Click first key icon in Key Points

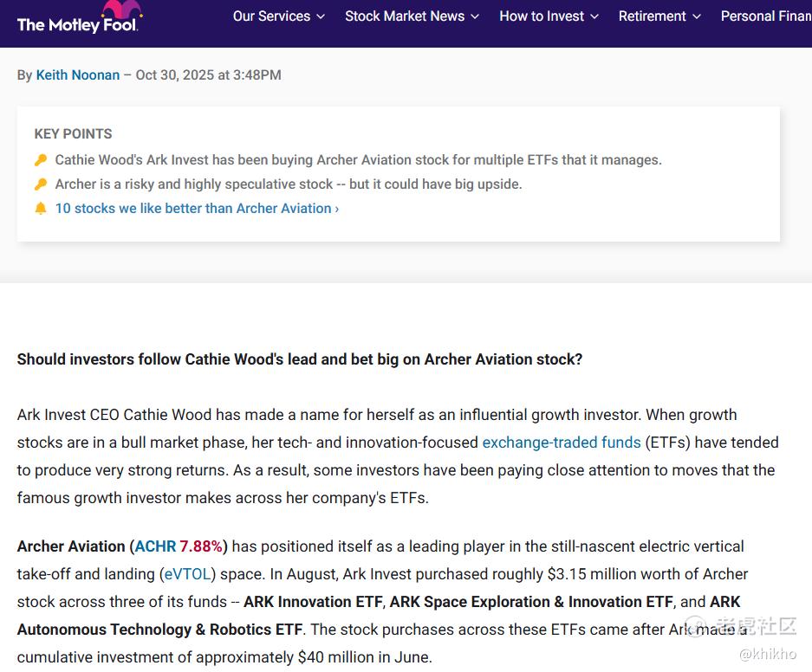point(41,160)
